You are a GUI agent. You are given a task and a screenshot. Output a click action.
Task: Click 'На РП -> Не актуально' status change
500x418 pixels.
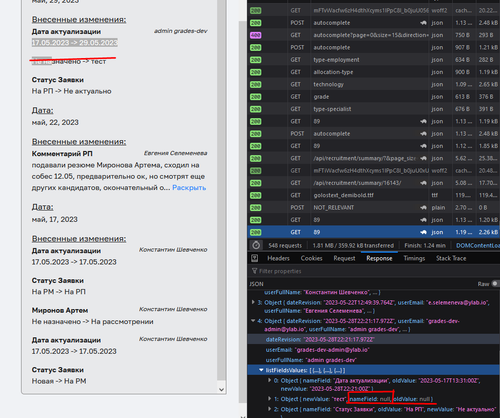click(x=71, y=91)
